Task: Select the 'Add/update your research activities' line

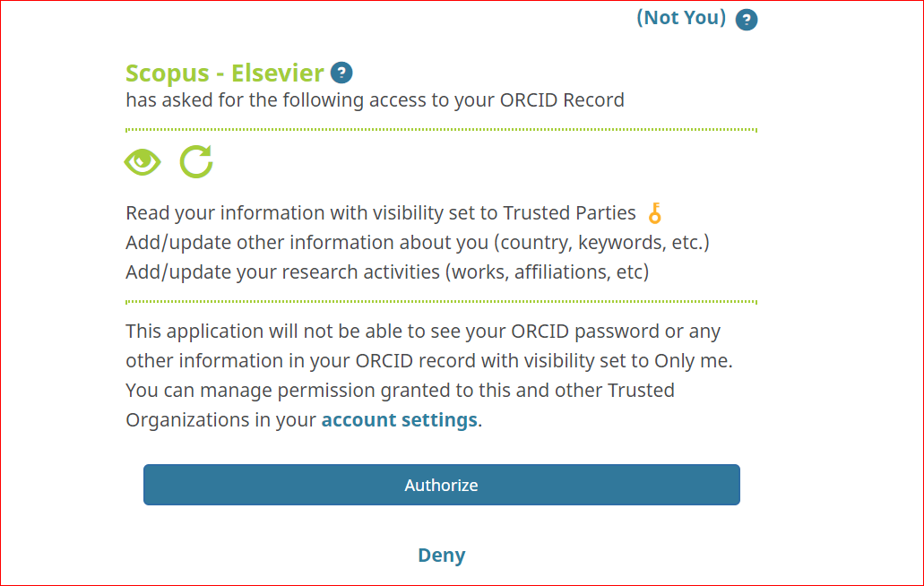Action: click(x=387, y=271)
